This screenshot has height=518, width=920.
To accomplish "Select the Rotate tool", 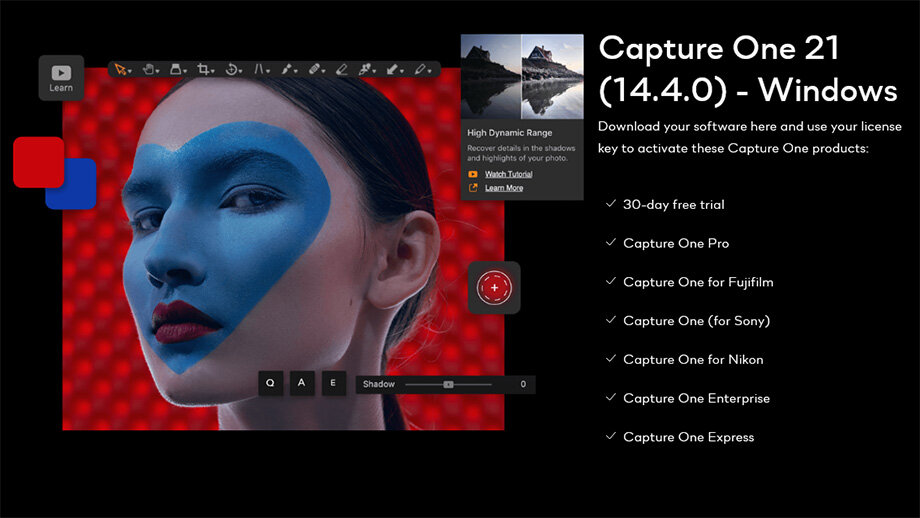I will 231,69.
